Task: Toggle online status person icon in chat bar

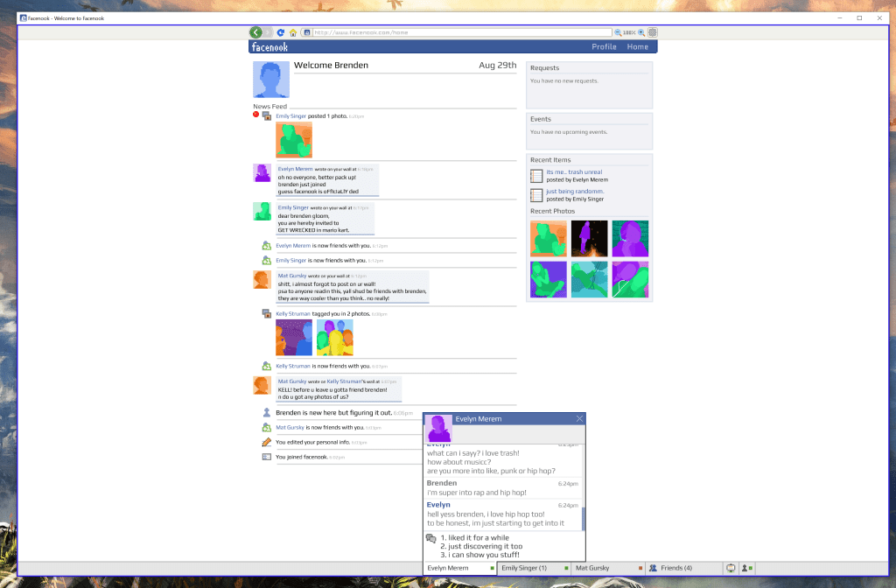Action: click(746, 568)
